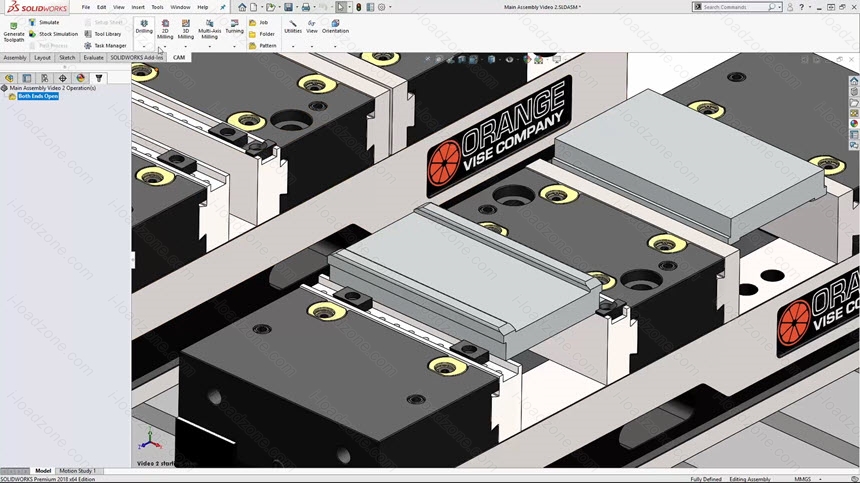Select the CAM ribbon tab

click(x=179, y=58)
